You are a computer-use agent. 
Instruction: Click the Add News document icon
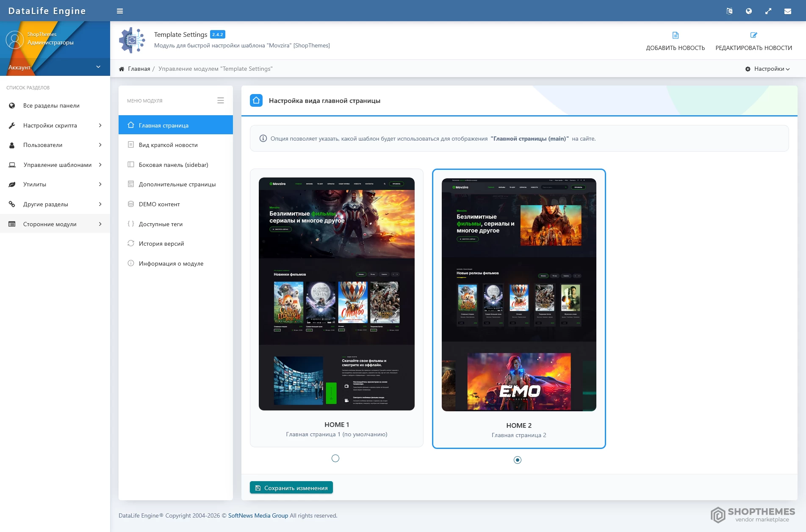[675, 35]
